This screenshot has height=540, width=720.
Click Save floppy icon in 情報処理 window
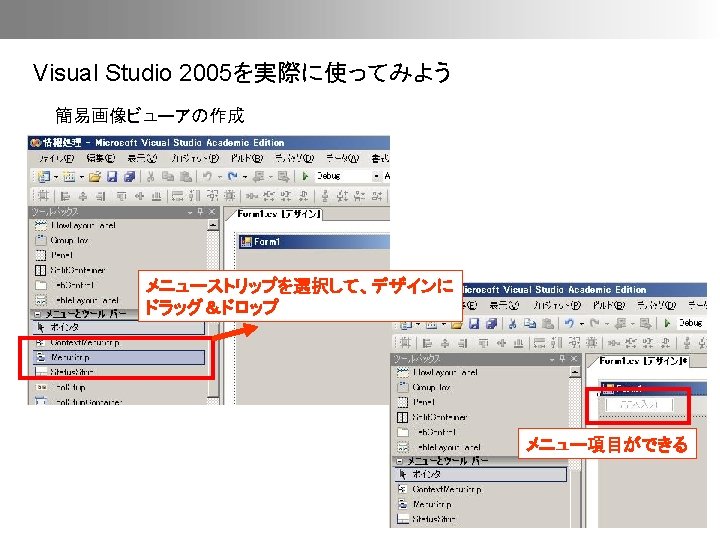pyautogui.click(x=112, y=176)
